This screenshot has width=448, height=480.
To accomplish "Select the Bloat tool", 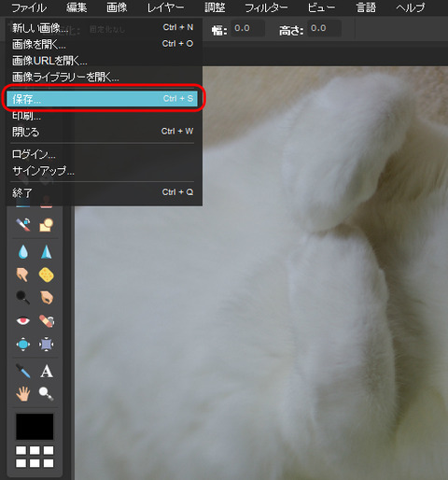I will 23,345.
